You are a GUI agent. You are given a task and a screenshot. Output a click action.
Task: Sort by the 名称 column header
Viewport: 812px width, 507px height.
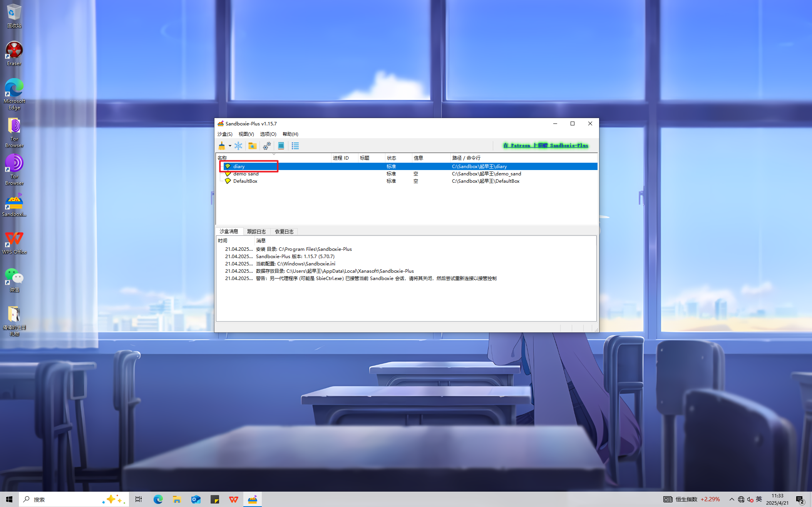click(223, 158)
